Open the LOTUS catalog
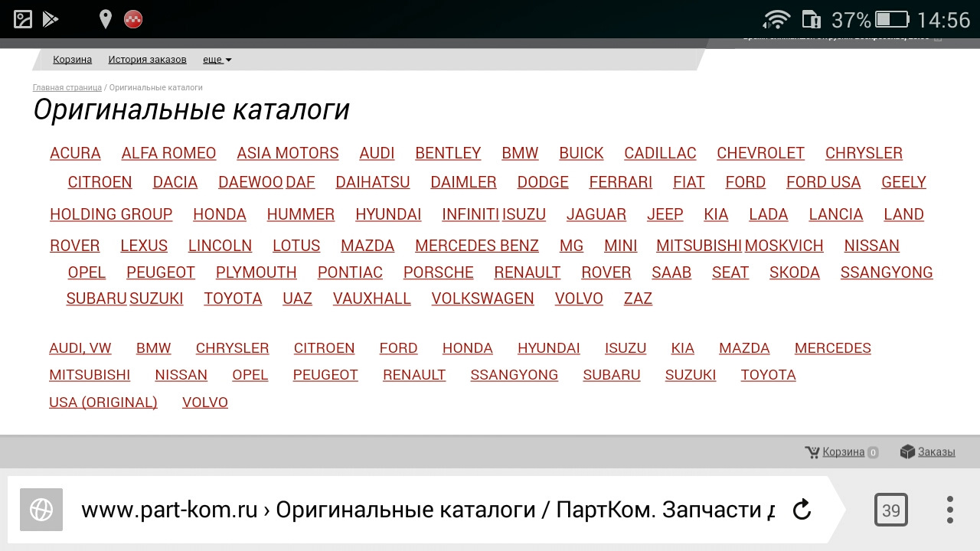 point(296,246)
